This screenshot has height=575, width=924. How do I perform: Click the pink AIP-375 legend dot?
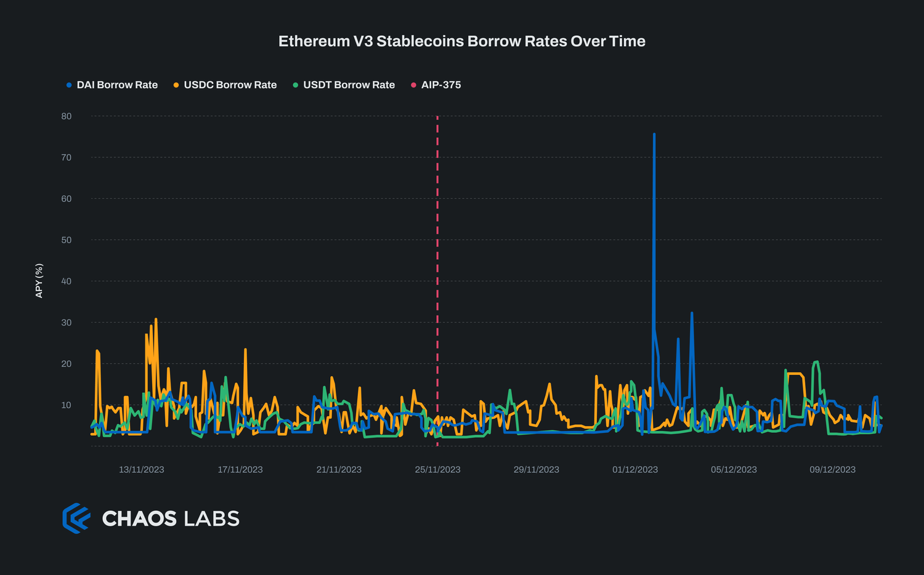tap(413, 85)
